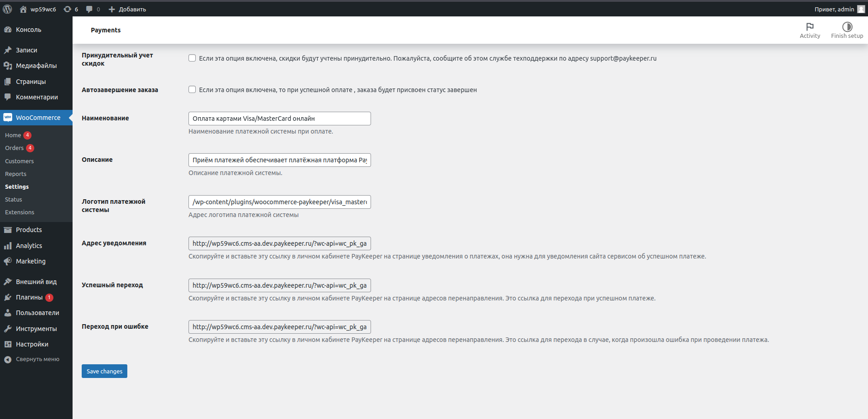Click the WordPress logo icon
Image resolution: width=868 pixels, height=419 pixels.
click(7, 9)
